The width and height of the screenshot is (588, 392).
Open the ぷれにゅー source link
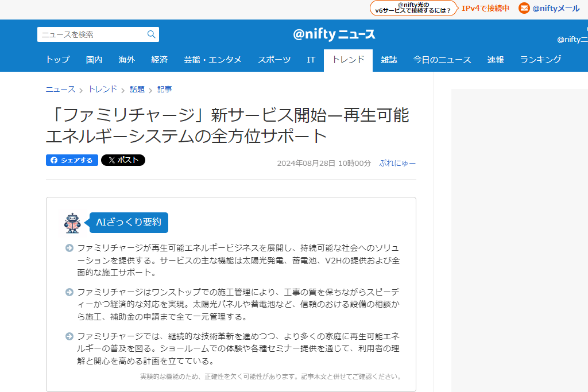pyautogui.click(x=397, y=164)
